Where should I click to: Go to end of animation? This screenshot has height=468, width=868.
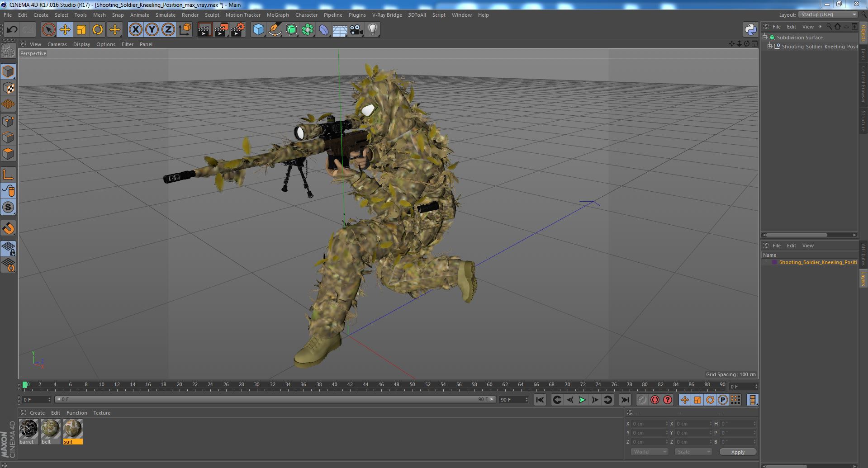click(x=625, y=400)
